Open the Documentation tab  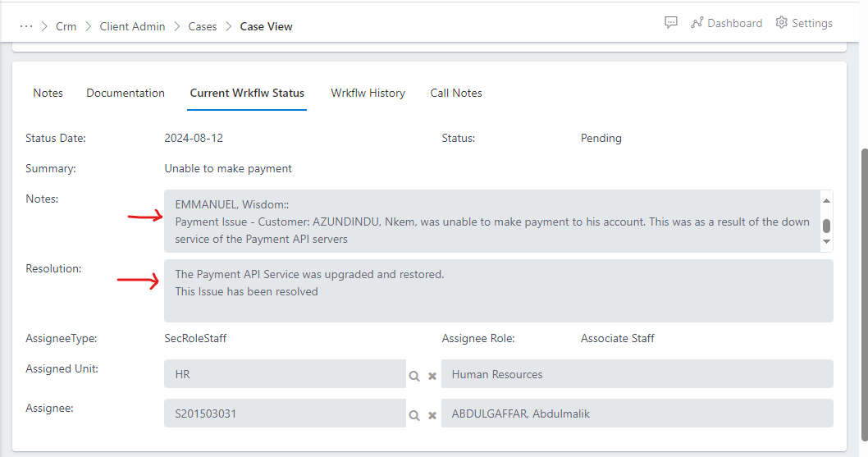126,93
